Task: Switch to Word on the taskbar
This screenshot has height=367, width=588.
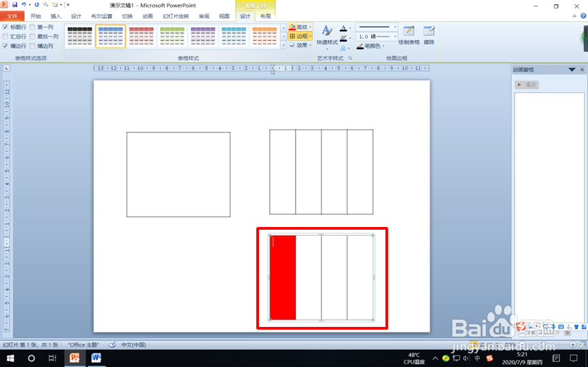Action: point(96,358)
